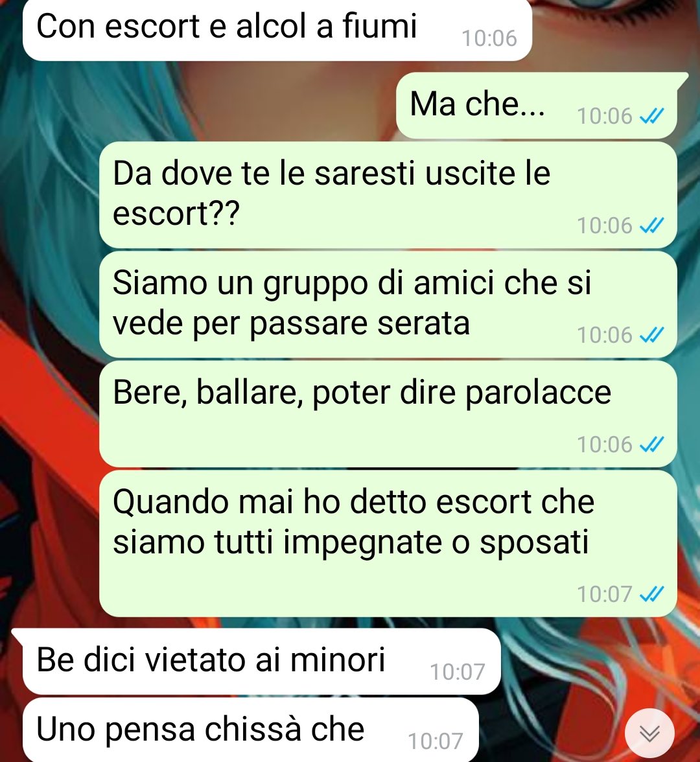Tap read ticks on 'Siamo un gruppo di amici' message
The image size is (700, 762).
pyautogui.click(x=651, y=335)
